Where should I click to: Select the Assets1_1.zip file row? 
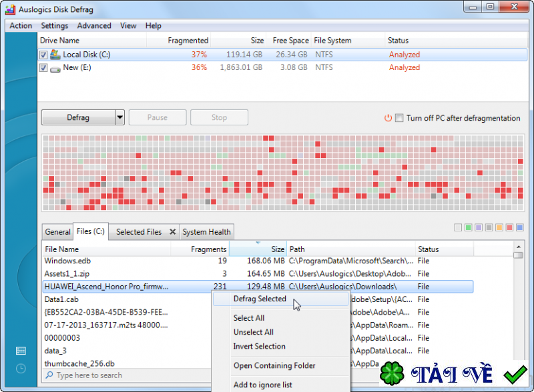point(258,274)
